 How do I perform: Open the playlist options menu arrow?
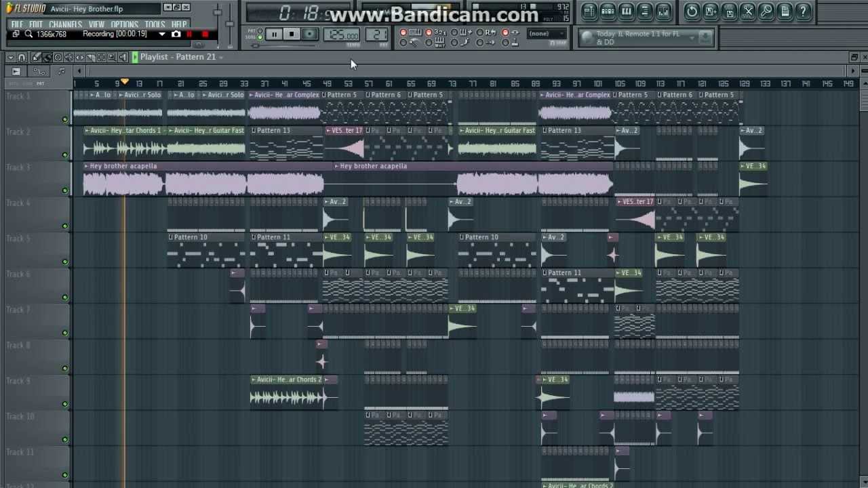click(x=11, y=58)
